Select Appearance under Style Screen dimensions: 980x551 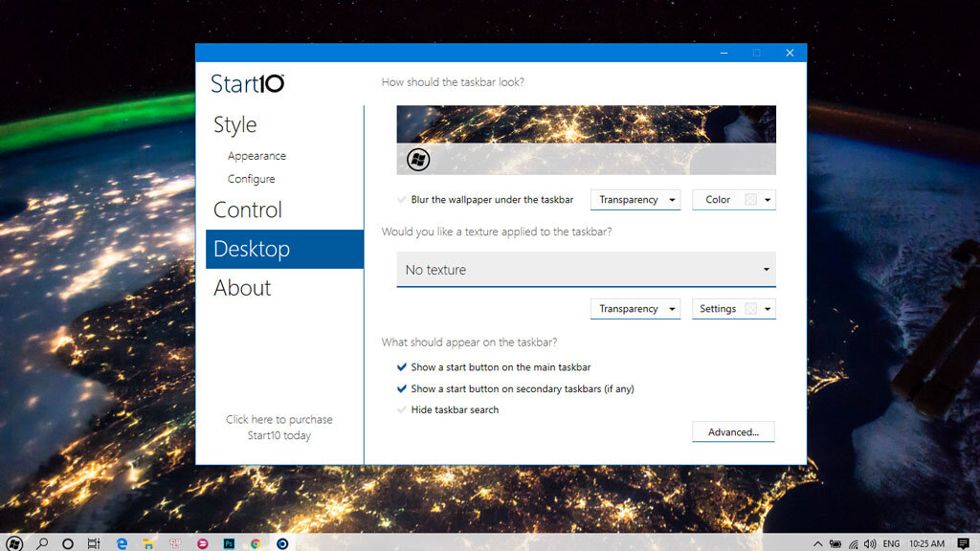tap(256, 156)
